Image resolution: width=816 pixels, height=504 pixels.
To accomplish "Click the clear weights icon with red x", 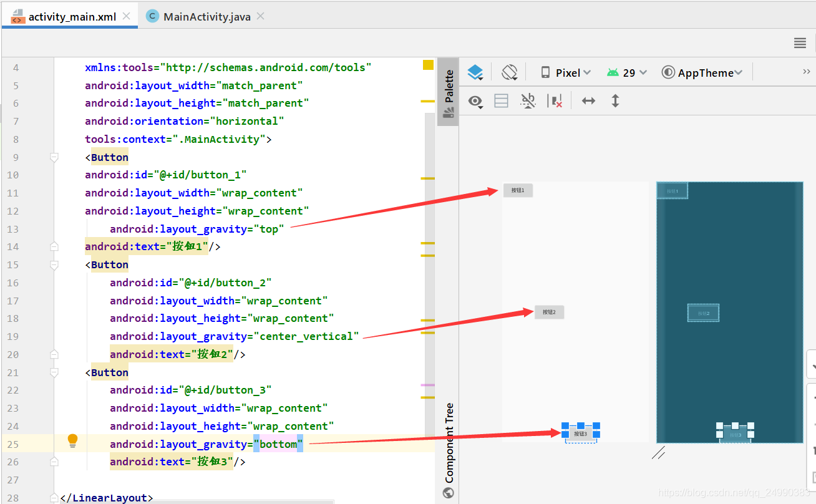I will pos(555,101).
